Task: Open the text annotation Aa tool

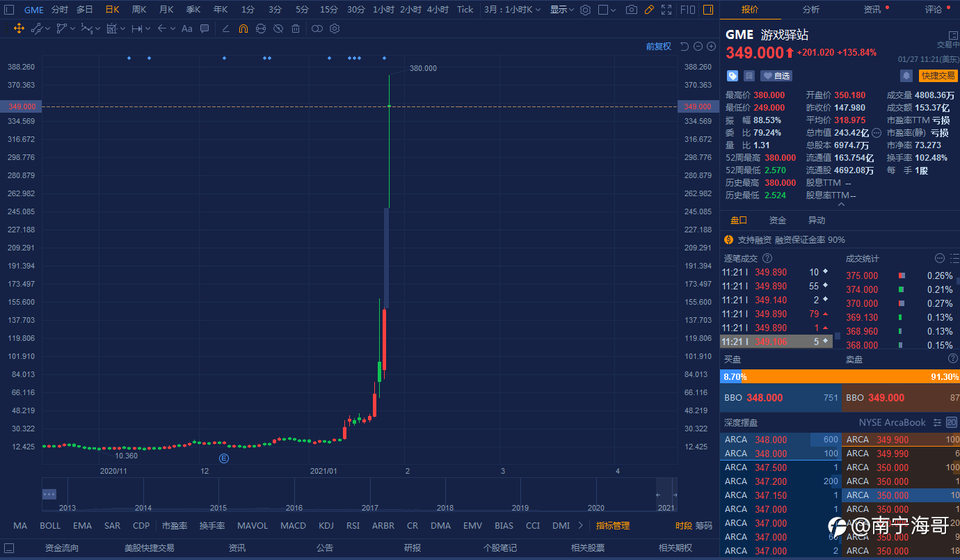Action: coord(186,29)
